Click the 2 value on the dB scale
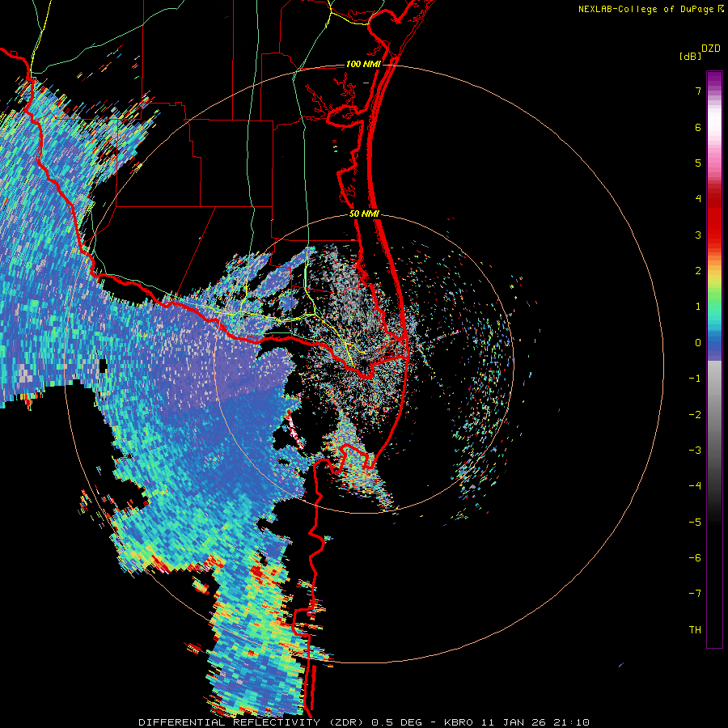728x728 pixels. [x=698, y=271]
